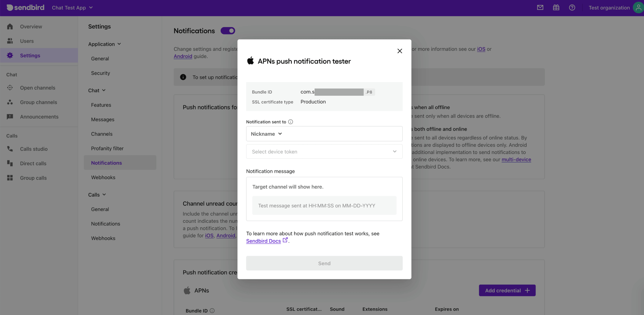Open the Chat Test App dropdown

(x=72, y=8)
